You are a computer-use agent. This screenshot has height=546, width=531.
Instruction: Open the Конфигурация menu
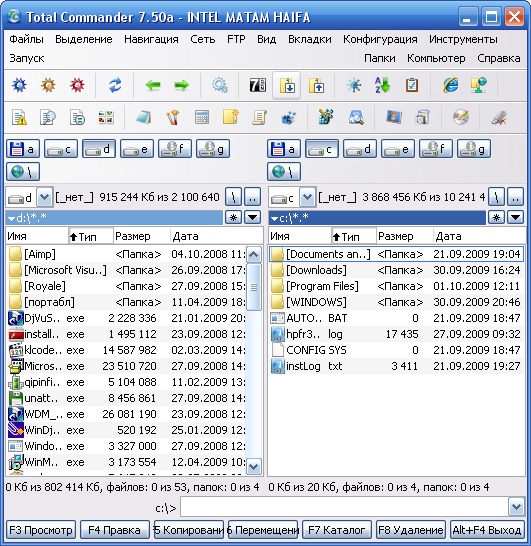380,39
